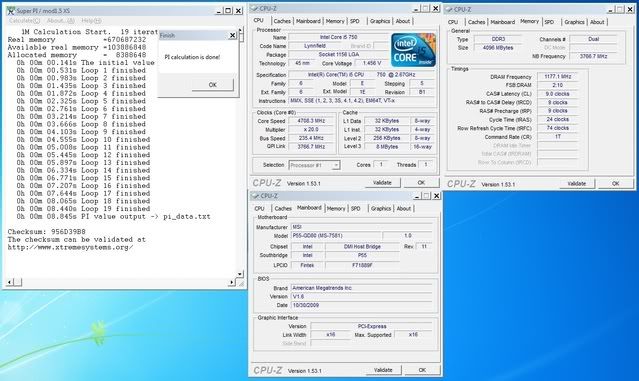Click the Bus Speed value 235.4 MHz
639x381 pixels.
(311, 138)
